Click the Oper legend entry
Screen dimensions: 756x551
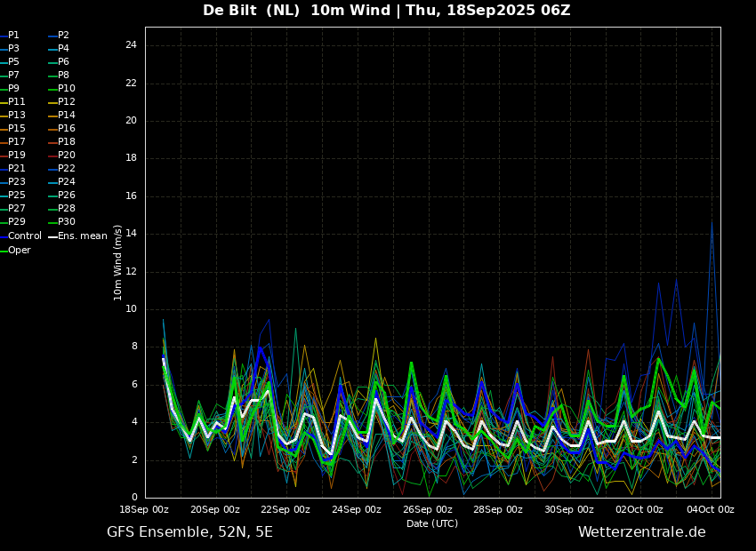click(x=16, y=251)
